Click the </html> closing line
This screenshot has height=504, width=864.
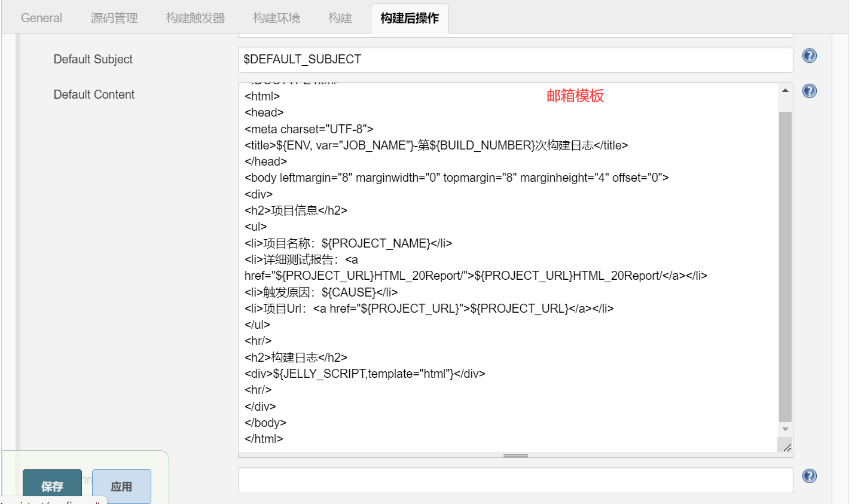tap(264, 439)
